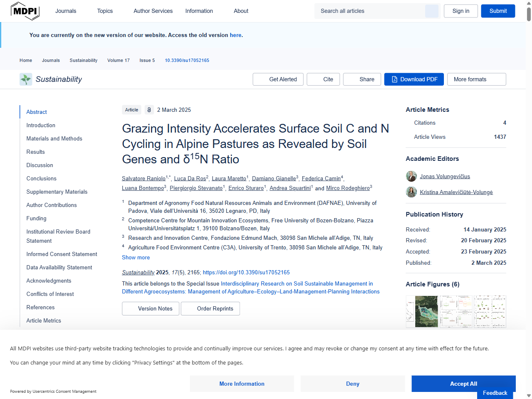Deny the cookie consent

(x=352, y=384)
